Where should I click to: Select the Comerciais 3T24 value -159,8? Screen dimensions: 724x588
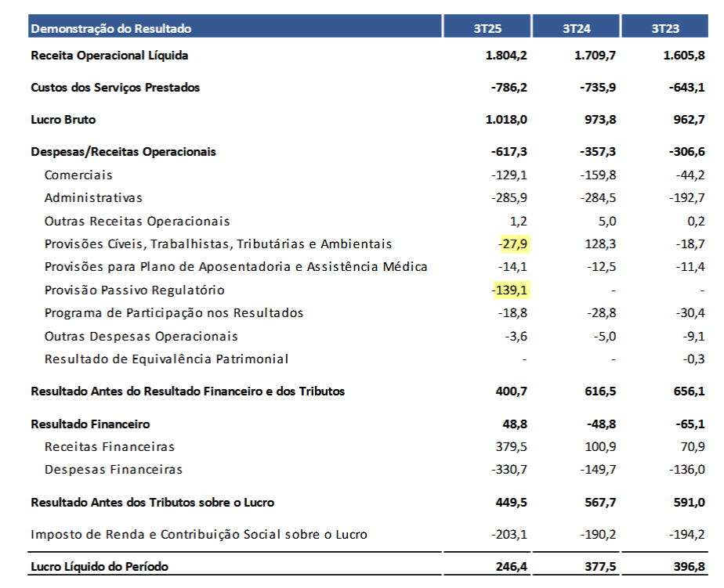(597, 175)
